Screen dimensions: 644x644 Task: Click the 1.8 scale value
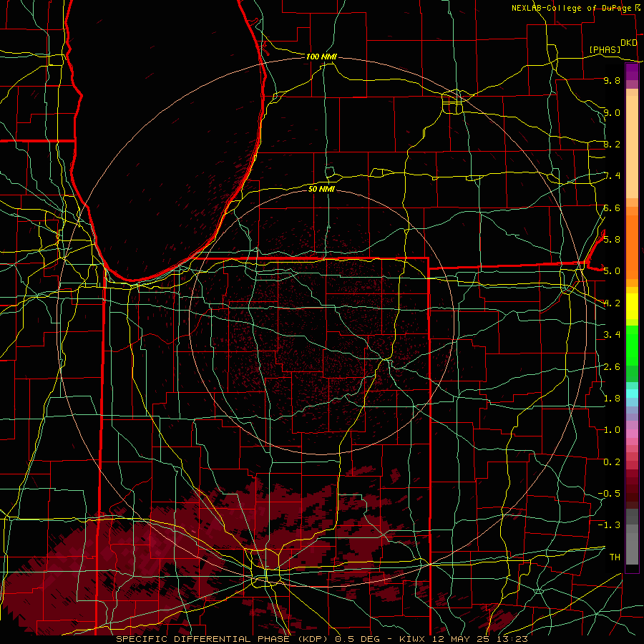612,399
